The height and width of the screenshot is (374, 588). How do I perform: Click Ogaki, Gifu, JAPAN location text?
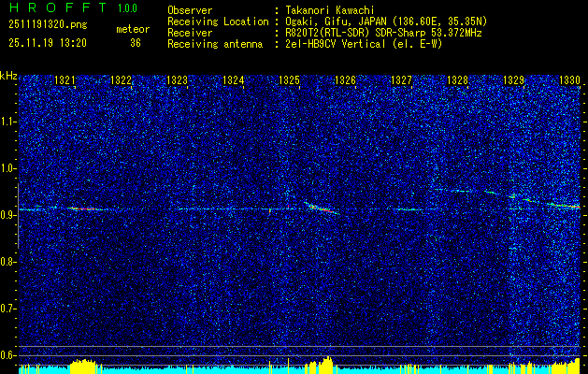click(x=386, y=22)
